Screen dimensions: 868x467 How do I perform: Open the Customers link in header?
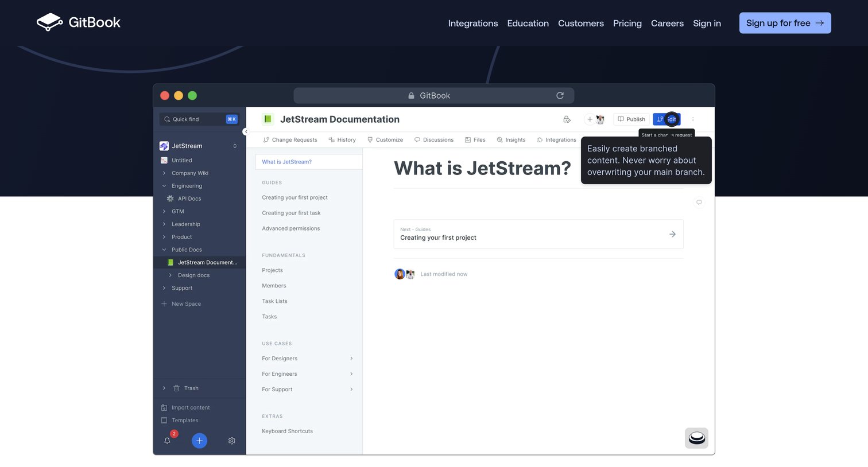click(x=580, y=24)
